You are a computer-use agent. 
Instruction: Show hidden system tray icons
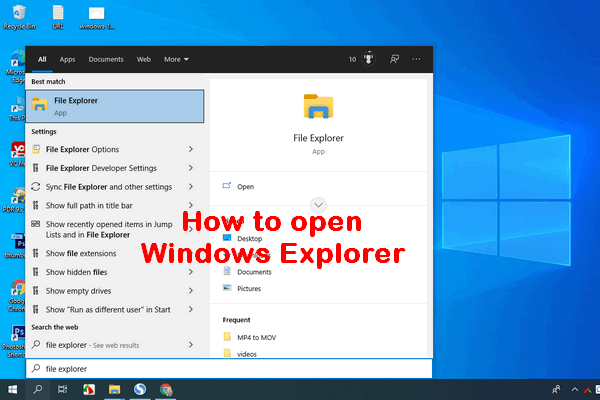point(574,390)
